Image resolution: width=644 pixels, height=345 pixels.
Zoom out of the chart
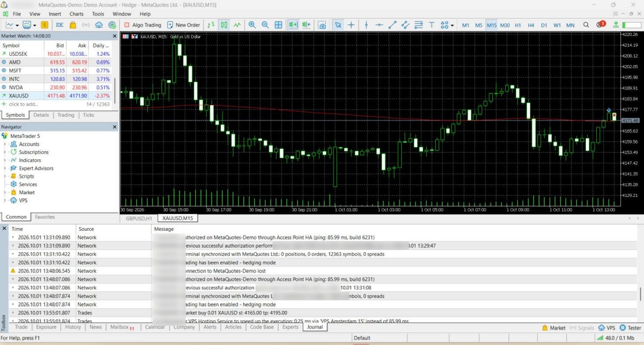tap(265, 25)
